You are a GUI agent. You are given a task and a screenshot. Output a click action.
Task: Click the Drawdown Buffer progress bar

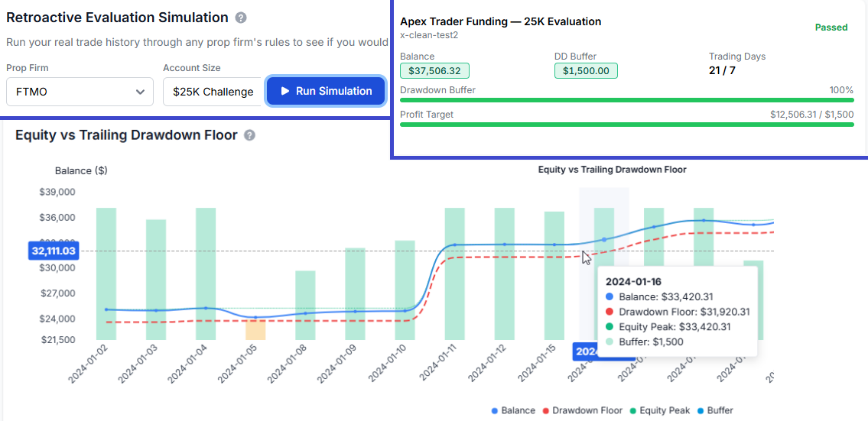[626, 100]
